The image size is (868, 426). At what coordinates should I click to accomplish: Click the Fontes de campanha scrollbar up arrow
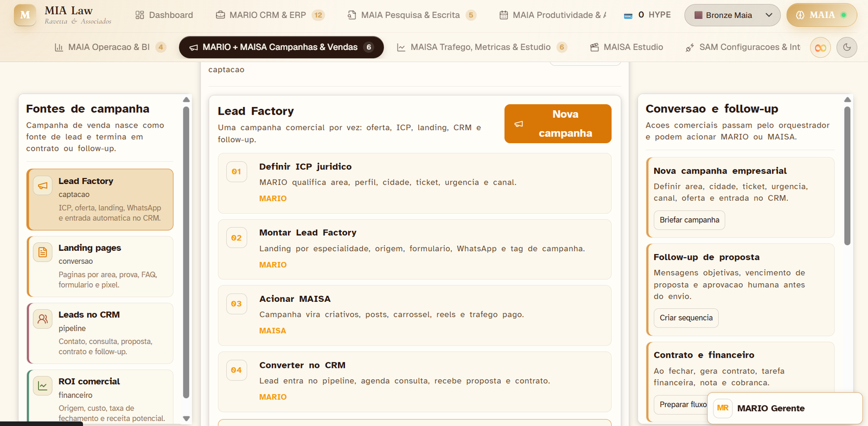pos(186,100)
